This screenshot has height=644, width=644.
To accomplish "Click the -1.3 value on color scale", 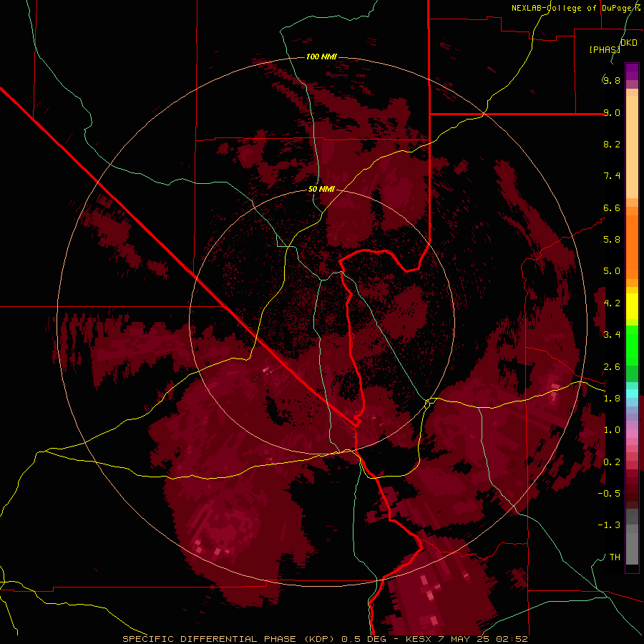I will [x=609, y=525].
